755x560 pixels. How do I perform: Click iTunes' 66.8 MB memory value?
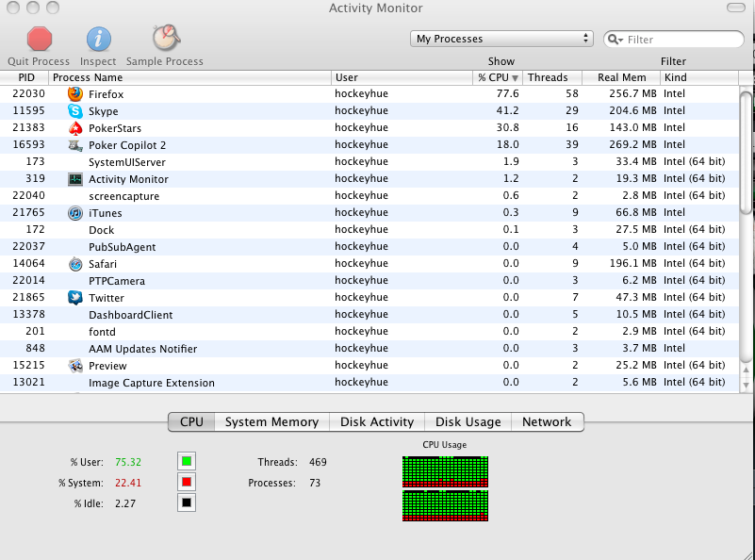(x=636, y=212)
